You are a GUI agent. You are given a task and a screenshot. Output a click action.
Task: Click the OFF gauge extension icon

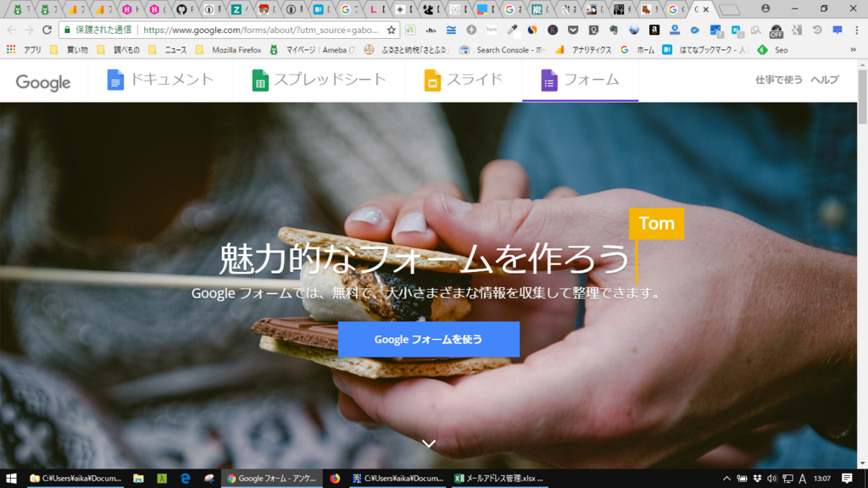click(776, 31)
